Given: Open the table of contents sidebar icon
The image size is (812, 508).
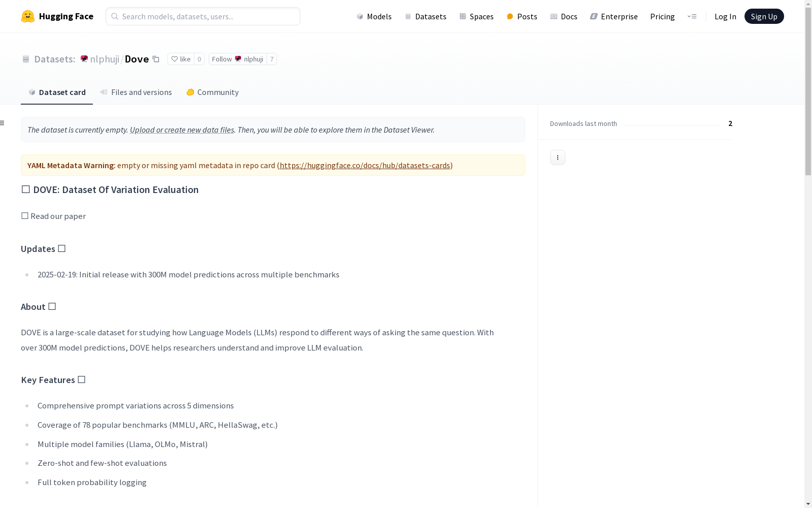Looking at the screenshot, I should tap(3, 123).
